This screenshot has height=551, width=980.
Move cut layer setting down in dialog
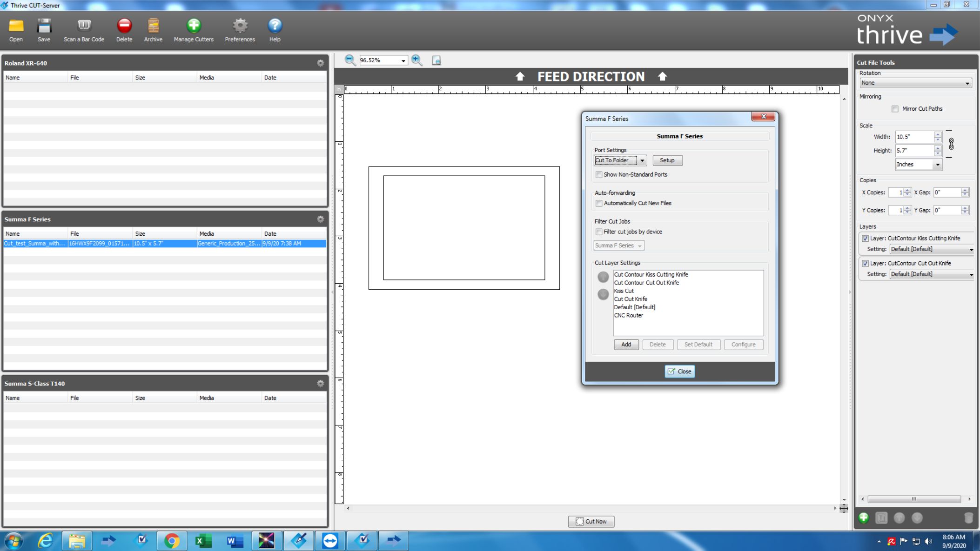point(603,294)
